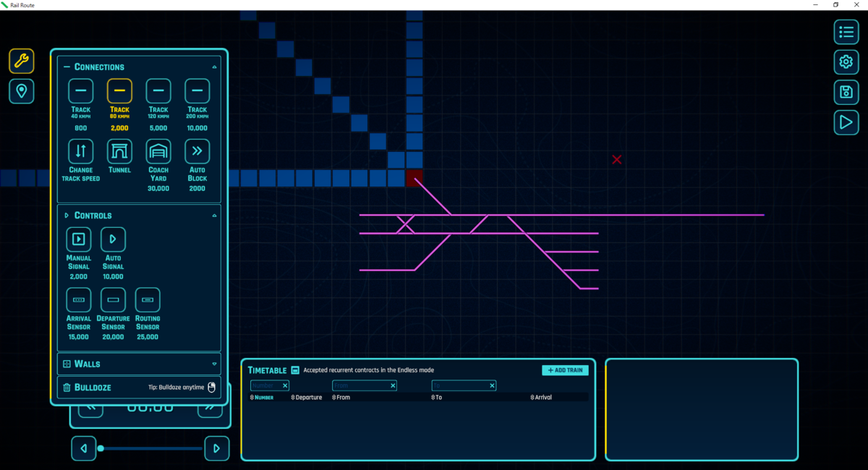Screen dimensions: 868x470
Task: Click the time slider handle
Action: (101, 448)
